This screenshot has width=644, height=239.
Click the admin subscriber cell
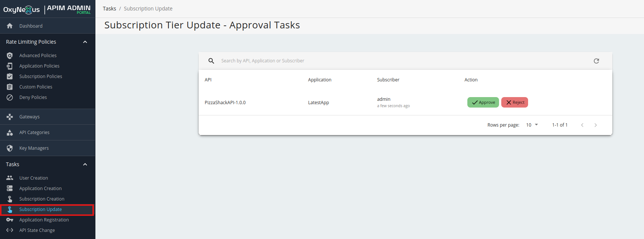coord(384,99)
